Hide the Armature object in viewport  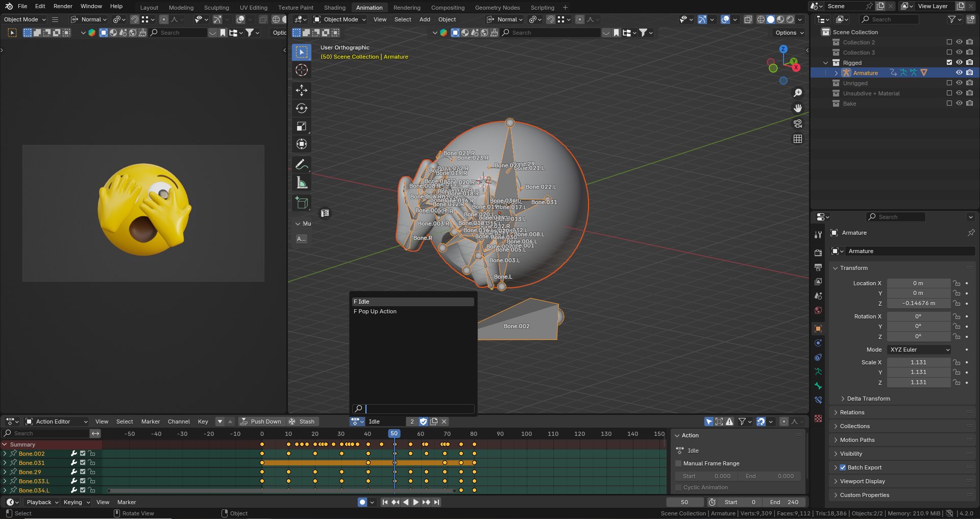coord(959,73)
